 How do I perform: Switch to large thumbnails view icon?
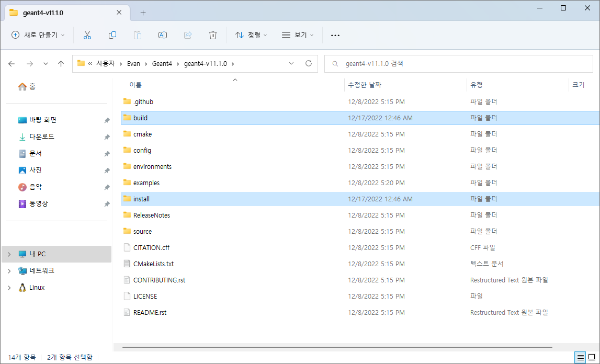[593, 358]
